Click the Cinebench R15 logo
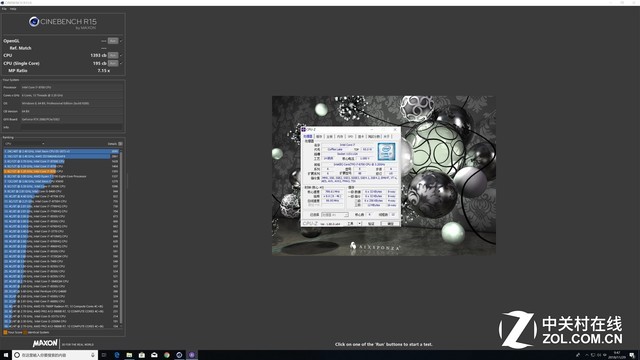 pos(63,23)
